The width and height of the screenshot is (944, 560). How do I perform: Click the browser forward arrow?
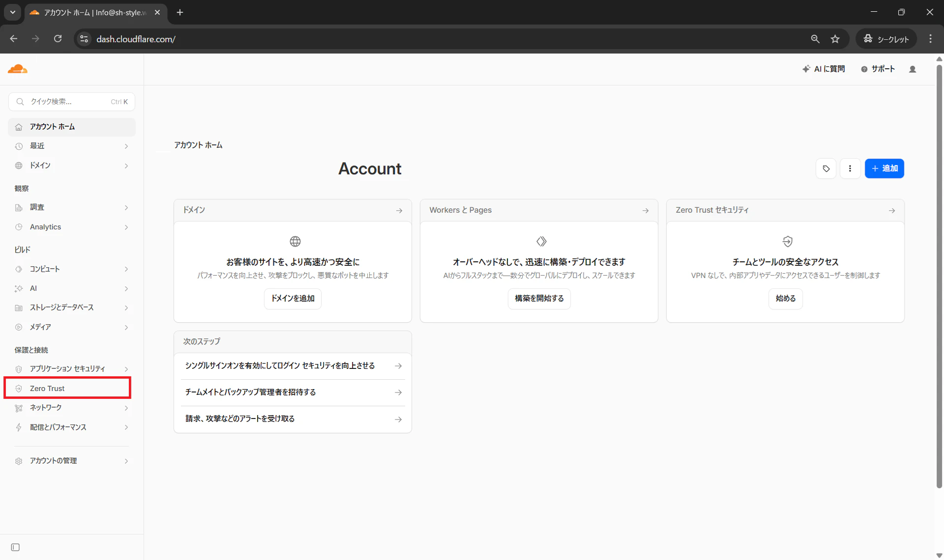(x=35, y=39)
